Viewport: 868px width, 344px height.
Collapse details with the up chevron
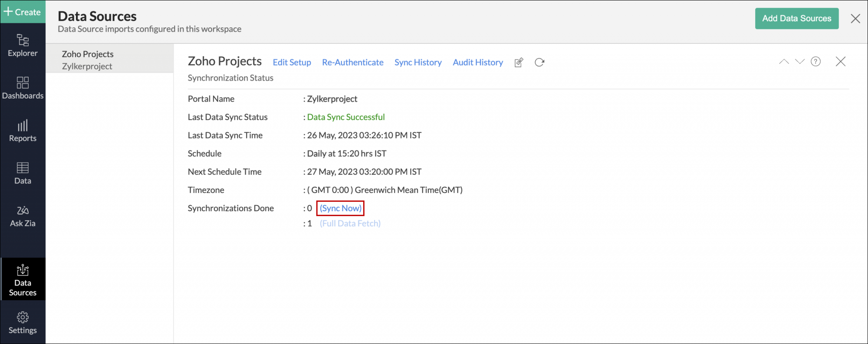tap(784, 62)
